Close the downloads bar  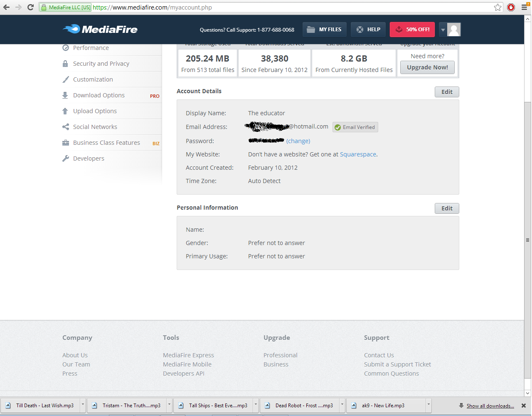524,406
